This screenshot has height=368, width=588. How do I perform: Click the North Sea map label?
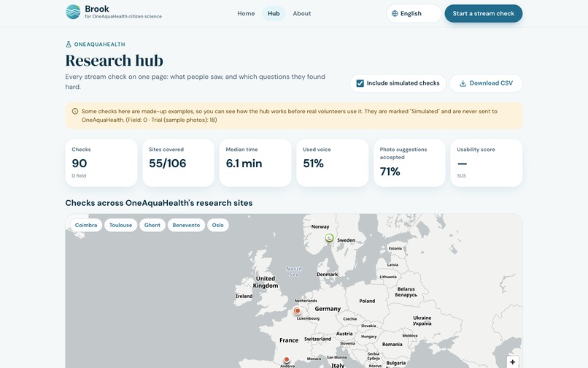(x=294, y=272)
